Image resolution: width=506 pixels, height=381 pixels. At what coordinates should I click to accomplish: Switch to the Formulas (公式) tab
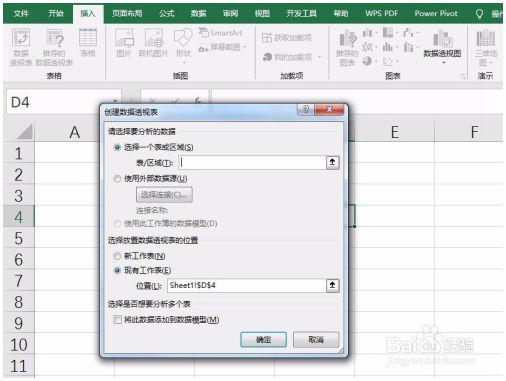167,14
